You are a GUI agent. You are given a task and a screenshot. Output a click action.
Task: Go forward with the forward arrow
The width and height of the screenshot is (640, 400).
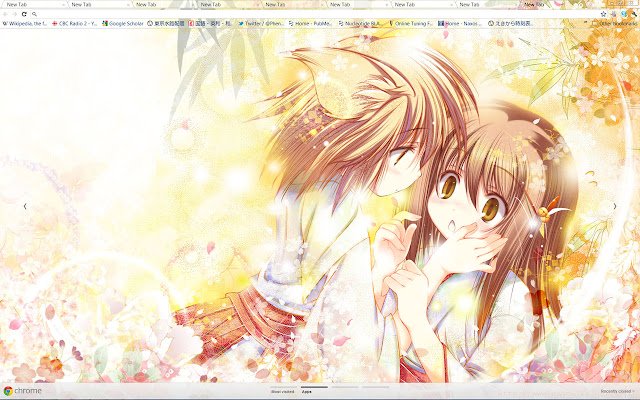point(15,14)
